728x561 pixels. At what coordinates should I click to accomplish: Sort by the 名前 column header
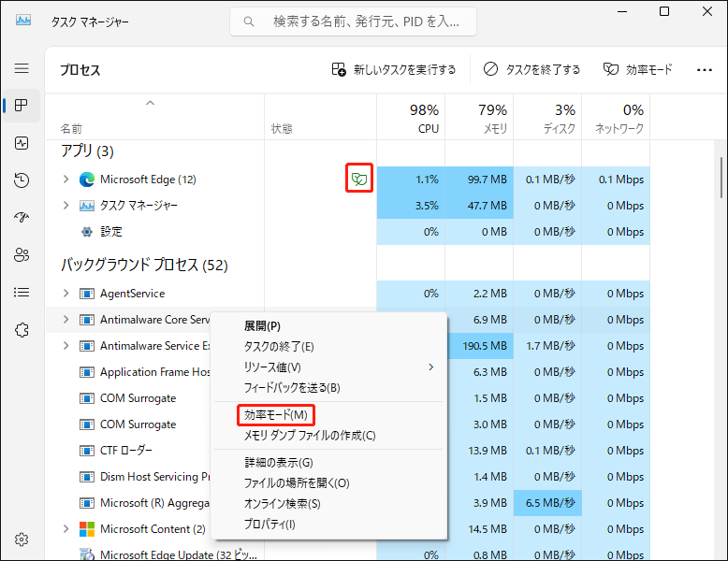(x=155, y=118)
